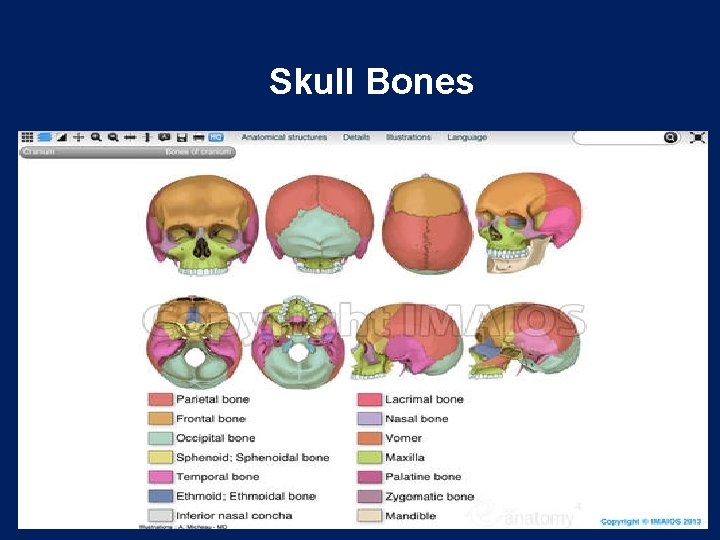Open the thumbnail grid view icon

click(x=28, y=137)
